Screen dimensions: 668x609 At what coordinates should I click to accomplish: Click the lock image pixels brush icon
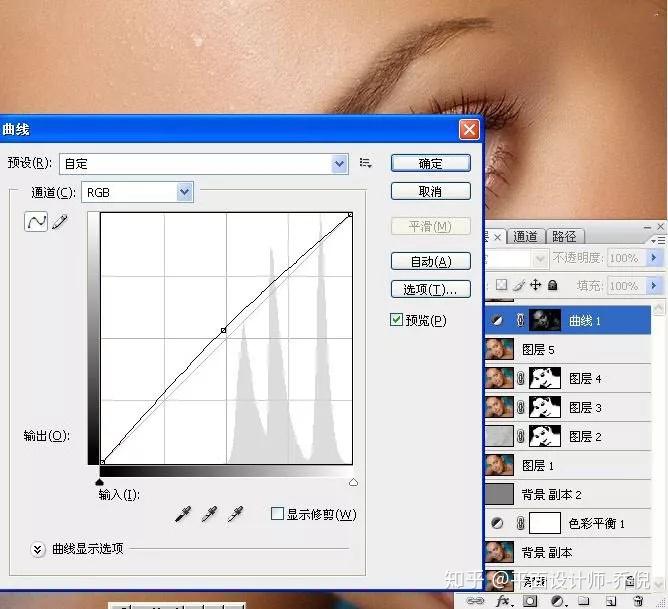click(518, 284)
